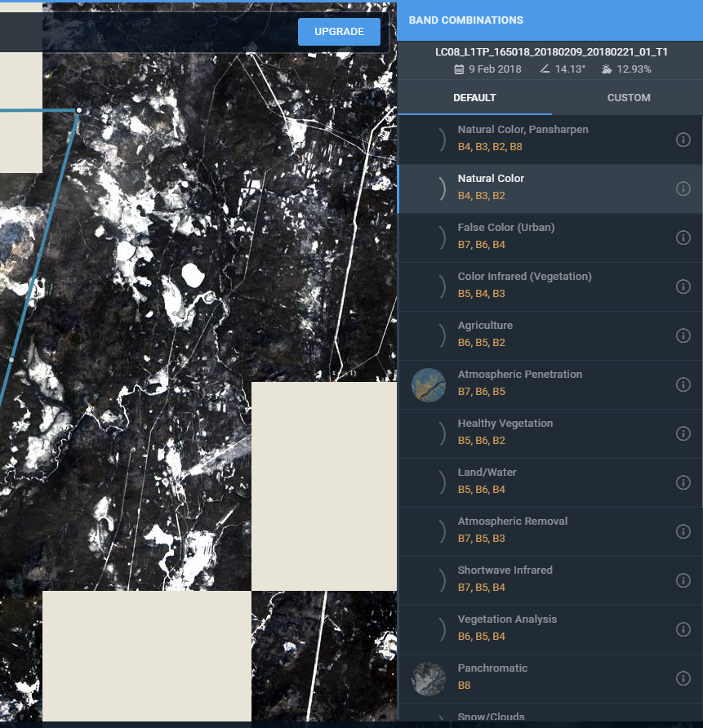Pick Vegetation Analysis band combination
703x728 pixels.
(x=550, y=629)
